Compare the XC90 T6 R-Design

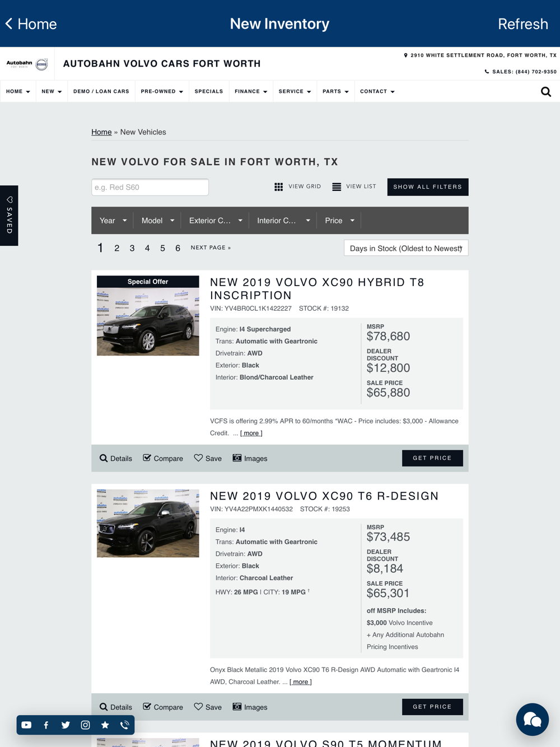163,707
